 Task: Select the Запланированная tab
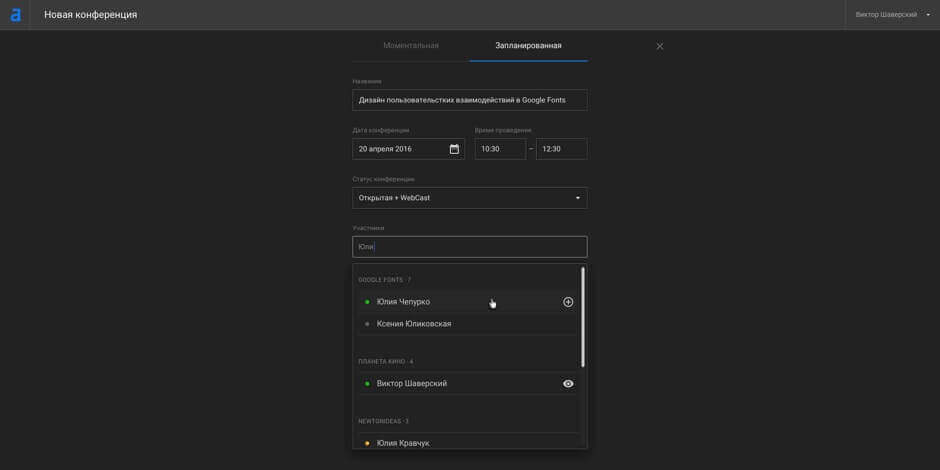click(x=528, y=46)
